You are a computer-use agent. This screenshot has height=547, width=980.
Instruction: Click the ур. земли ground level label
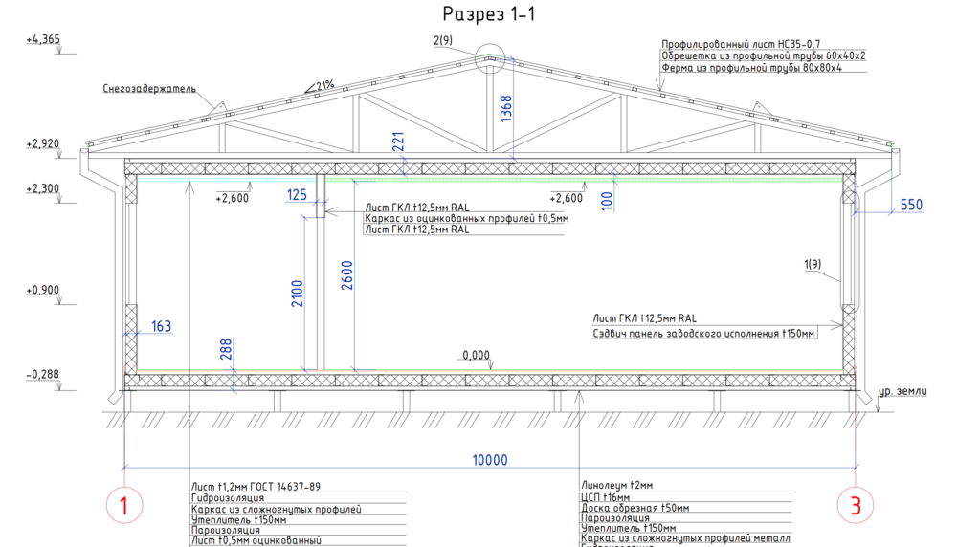pos(903,392)
